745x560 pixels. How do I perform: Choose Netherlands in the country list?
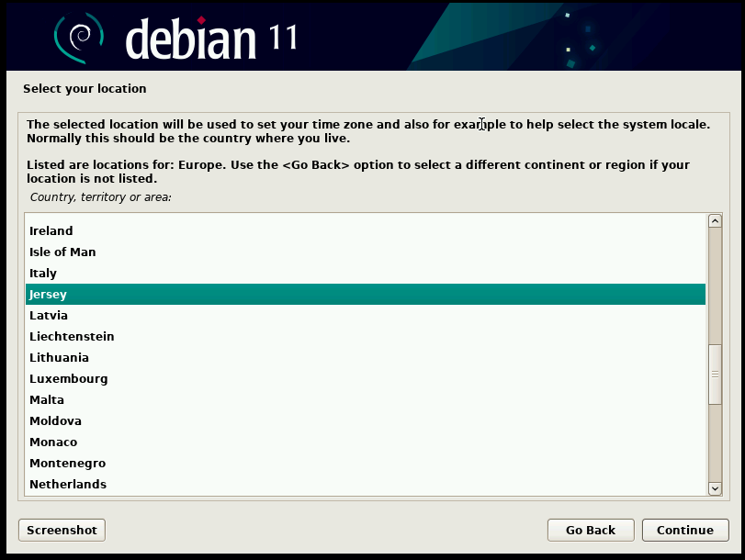(x=365, y=485)
